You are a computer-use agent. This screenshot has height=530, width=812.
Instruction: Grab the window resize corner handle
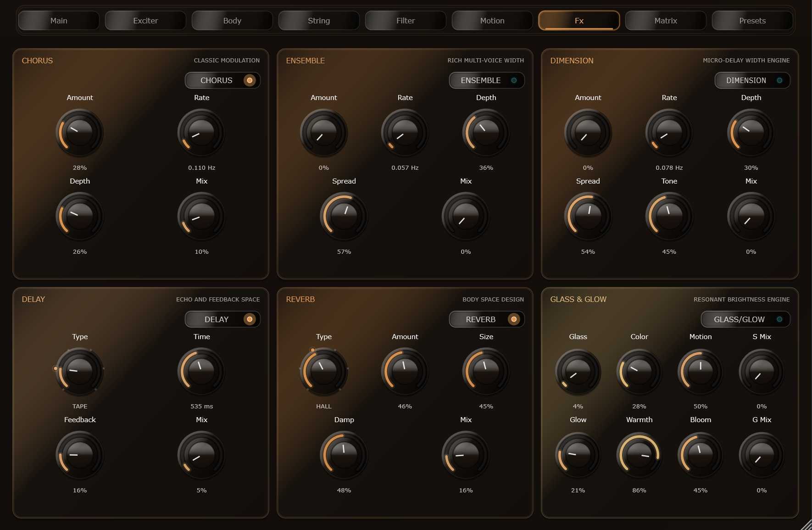point(806,524)
